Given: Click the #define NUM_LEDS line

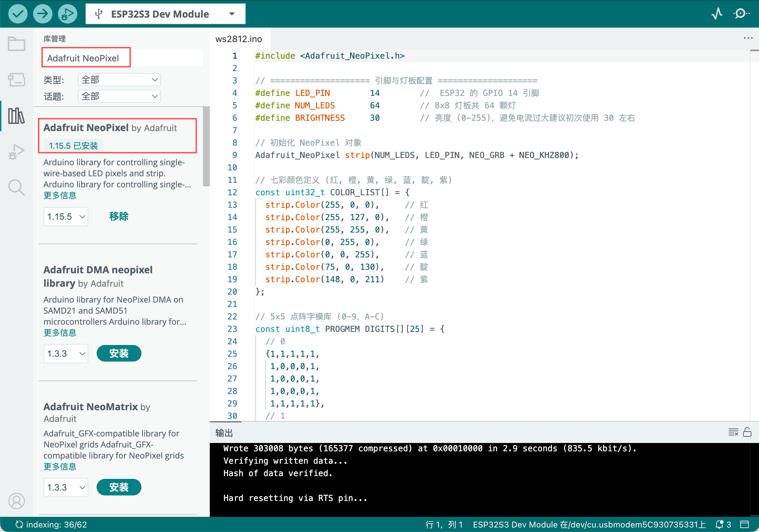Looking at the screenshot, I should click(385, 106).
